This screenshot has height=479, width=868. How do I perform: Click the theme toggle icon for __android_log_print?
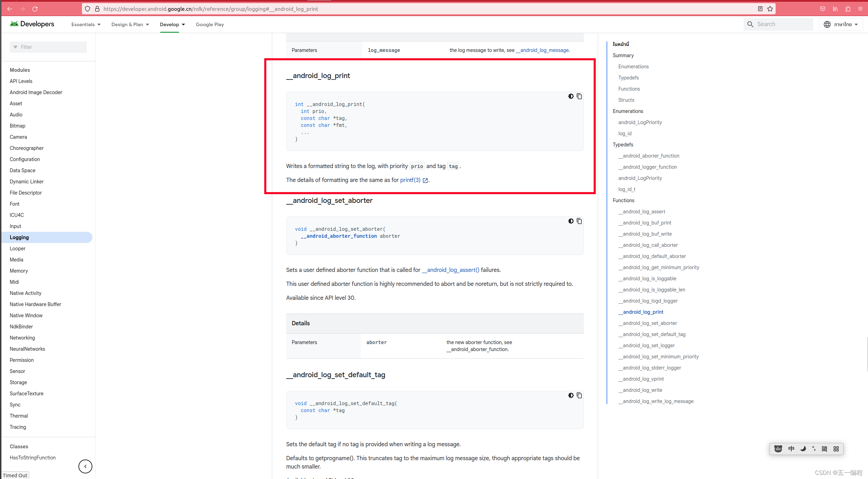[x=570, y=96]
